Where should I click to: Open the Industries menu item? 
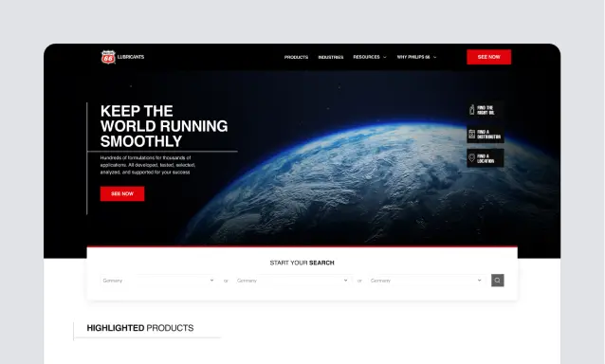tap(331, 57)
